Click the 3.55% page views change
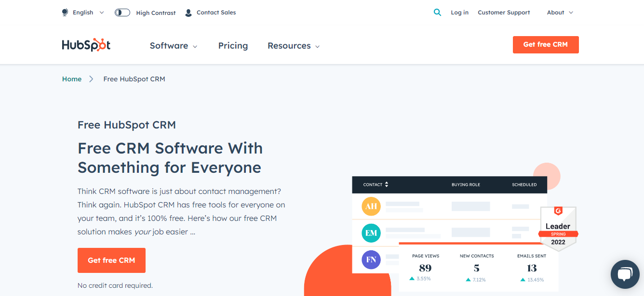This screenshot has height=296, width=644. (x=420, y=279)
